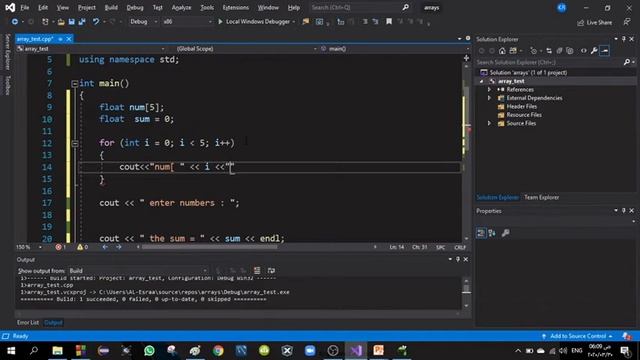Click the warnings count indicator below editor
Viewport: 640px width, 360px height.
[82, 247]
